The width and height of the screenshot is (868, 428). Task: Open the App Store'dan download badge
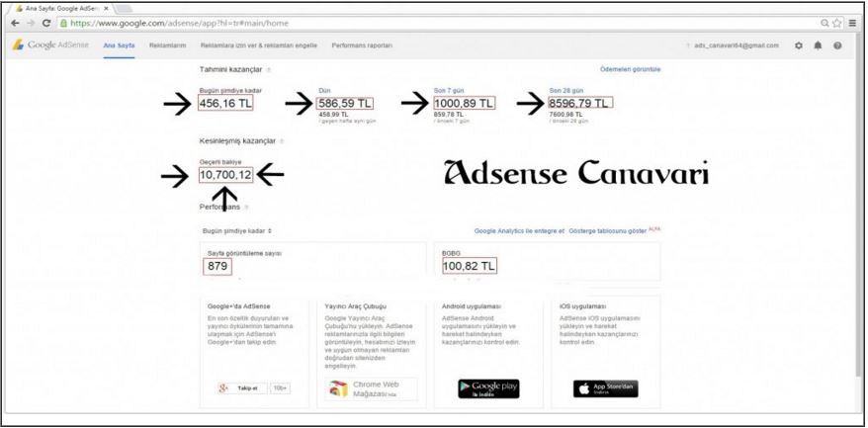tap(606, 388)
